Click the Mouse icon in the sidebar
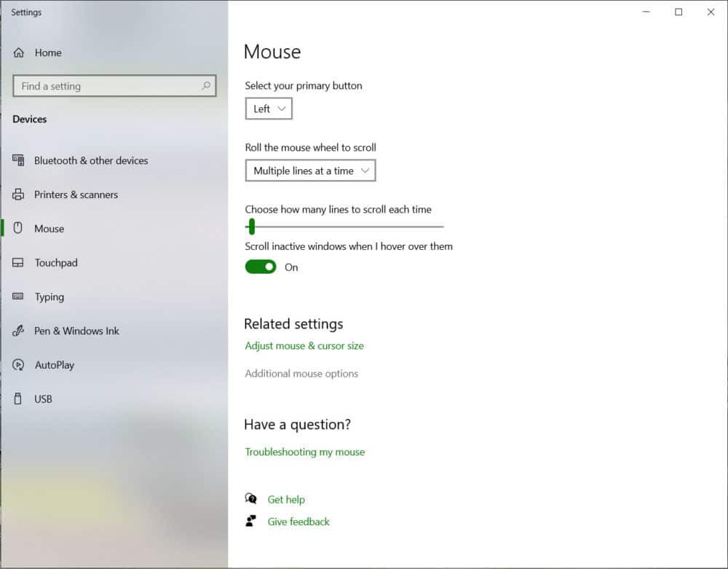The height and width of the screenshot is (569, 728). tap(17, 229)
